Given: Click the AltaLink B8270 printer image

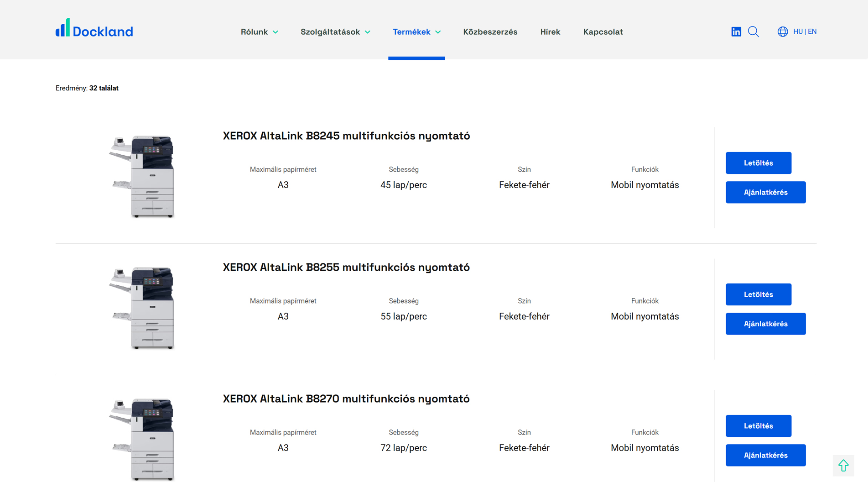Looking at the screenshot, I should pos(142,440).
